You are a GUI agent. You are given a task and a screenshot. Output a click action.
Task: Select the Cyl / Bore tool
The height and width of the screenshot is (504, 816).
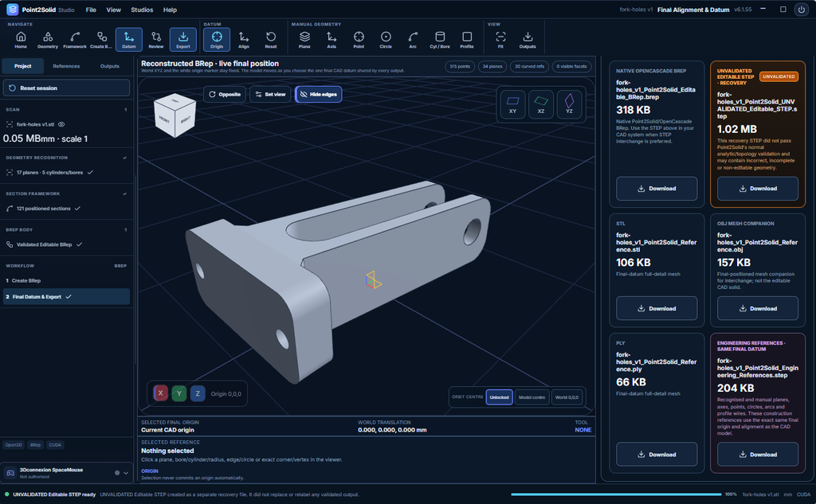[440, 40]
